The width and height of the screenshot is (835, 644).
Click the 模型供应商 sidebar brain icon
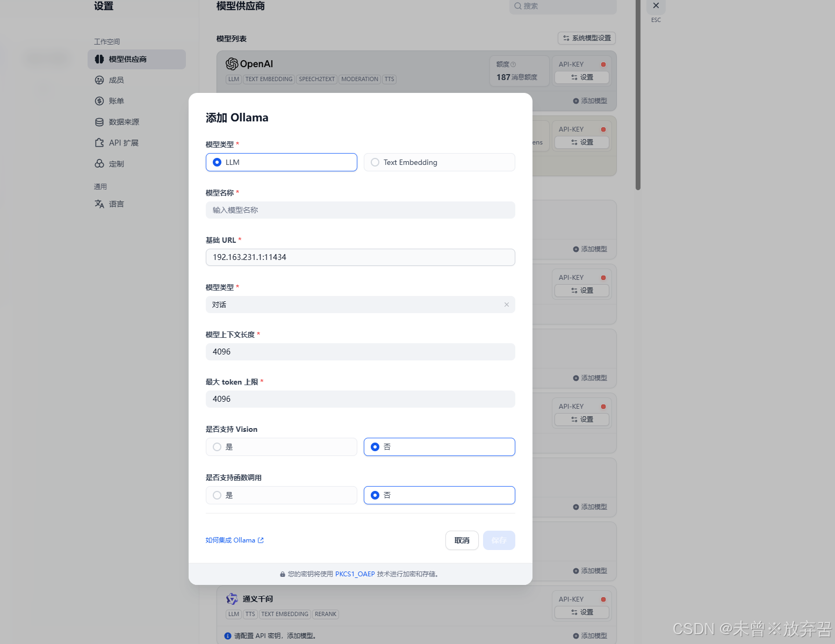tap(99, 59)
